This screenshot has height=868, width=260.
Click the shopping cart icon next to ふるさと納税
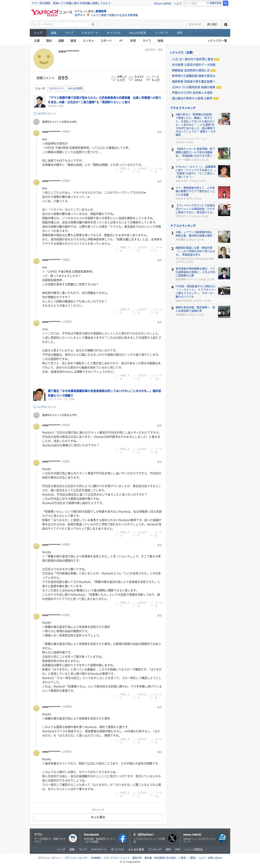88,15
